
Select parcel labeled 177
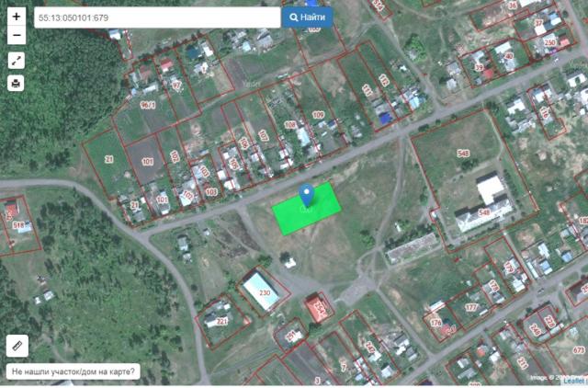(x=470, y=307)
